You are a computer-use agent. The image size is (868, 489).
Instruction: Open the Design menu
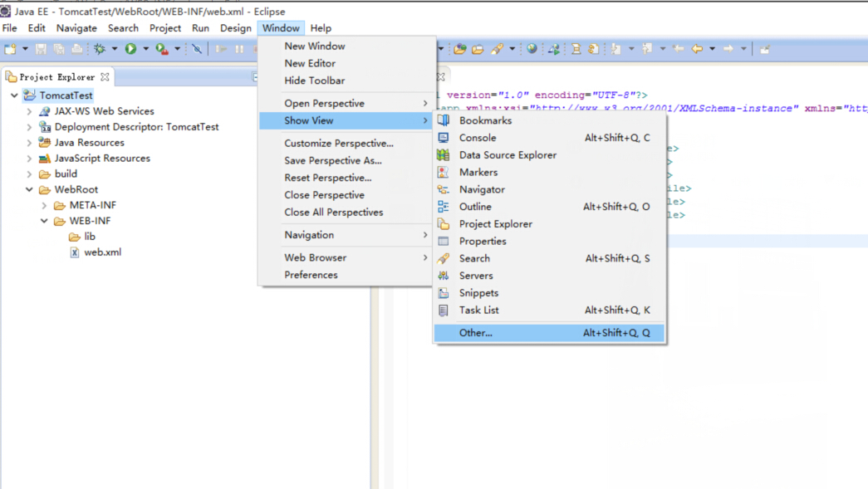(235, 28)
